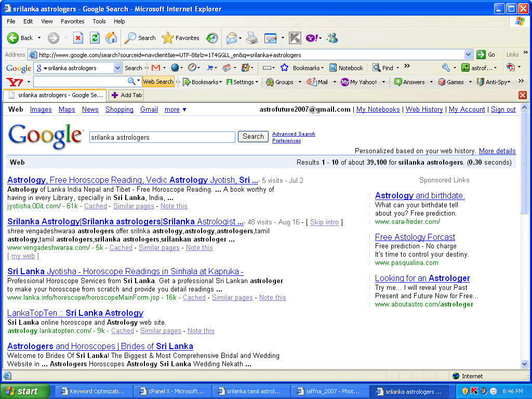Click the Add Tab button
This screenshot has height=399, width=532.
[126, 95]
